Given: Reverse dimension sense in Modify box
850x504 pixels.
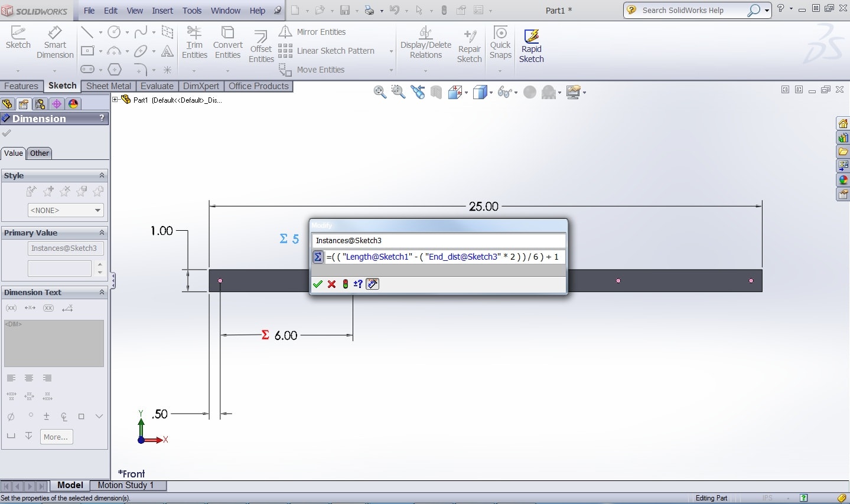Looking at the screenshot, I should tap(358, 284).
